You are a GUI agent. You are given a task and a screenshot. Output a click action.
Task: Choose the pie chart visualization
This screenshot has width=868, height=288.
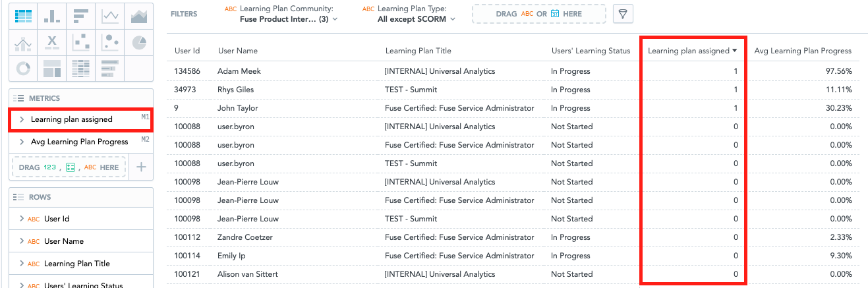point(138,42)
